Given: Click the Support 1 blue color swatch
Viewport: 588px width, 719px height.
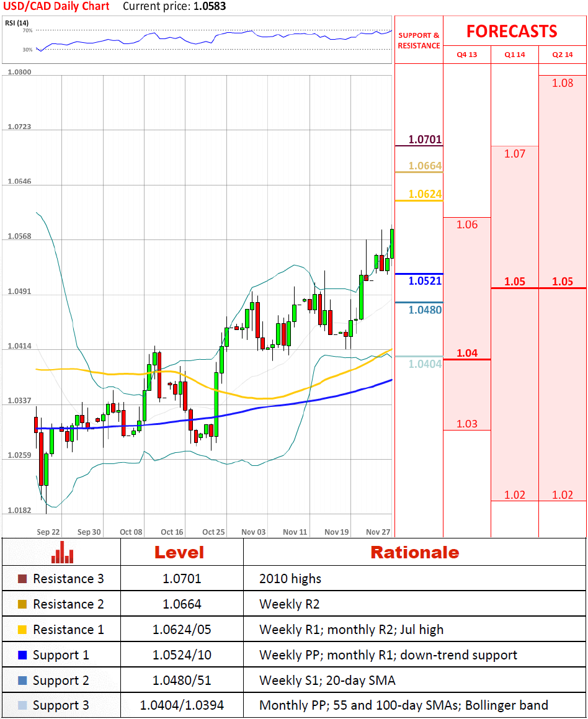Looking at the screenshot, I should pos(22,655).
